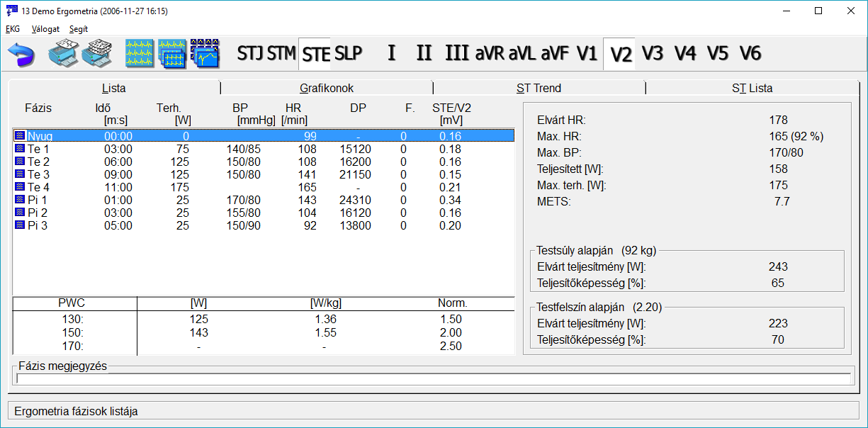This screenshot has height=428, width=868.
Task: Open the single ECG waveform view icon
Action: click(x=139, y=54)
